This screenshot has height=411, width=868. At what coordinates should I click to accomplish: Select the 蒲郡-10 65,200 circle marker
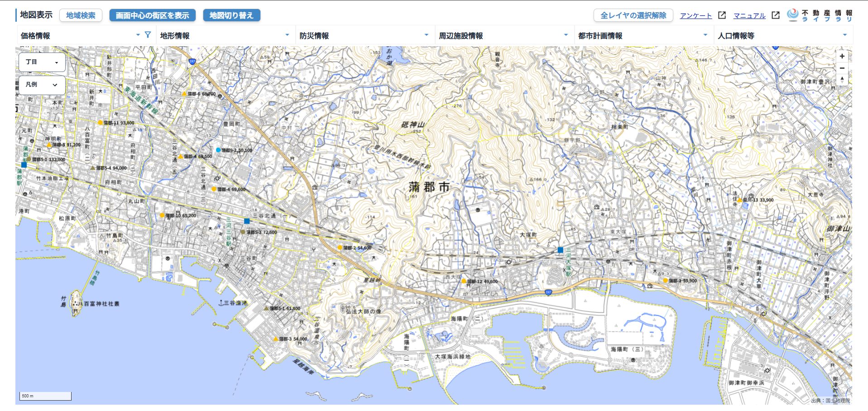click(x=162, y=215)
